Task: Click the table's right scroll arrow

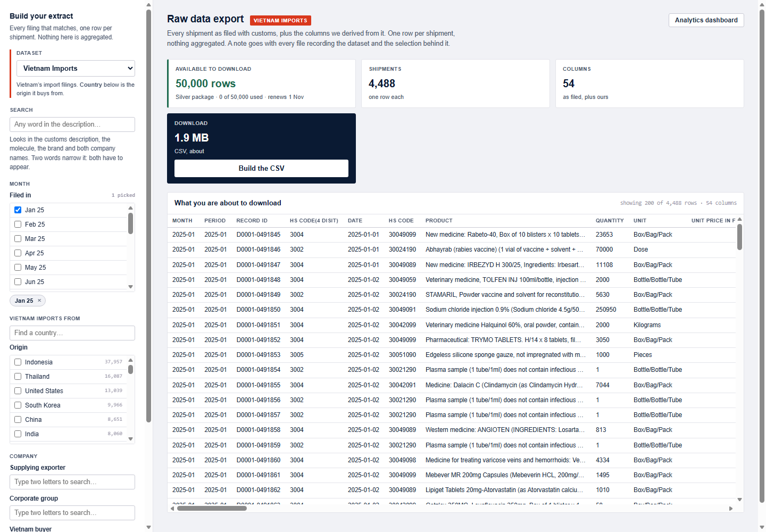Action: 731,509
